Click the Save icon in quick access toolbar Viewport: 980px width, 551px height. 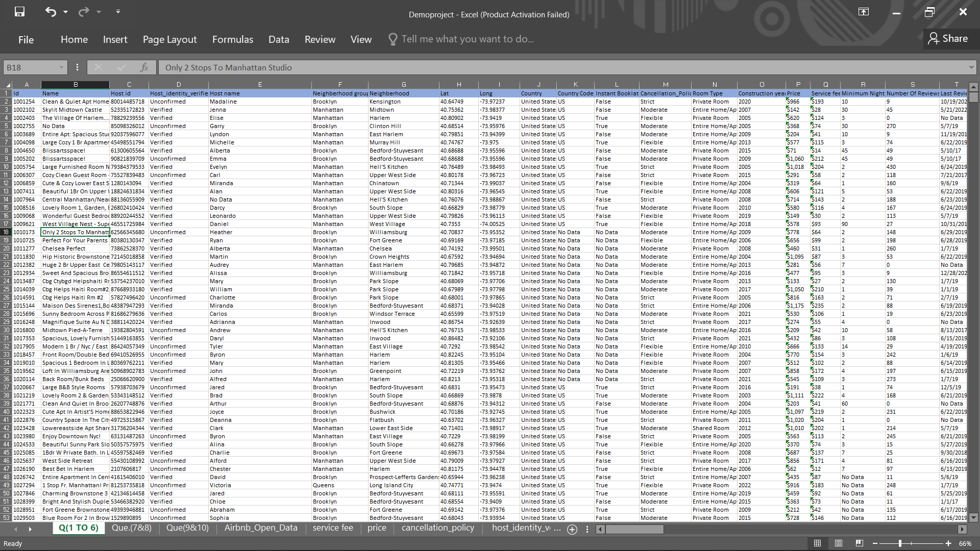[19, 11]
